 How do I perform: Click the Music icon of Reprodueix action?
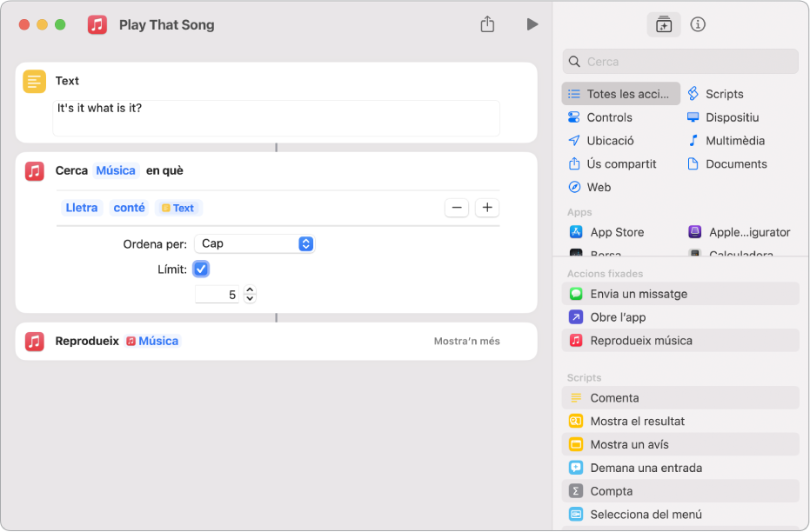35,341
